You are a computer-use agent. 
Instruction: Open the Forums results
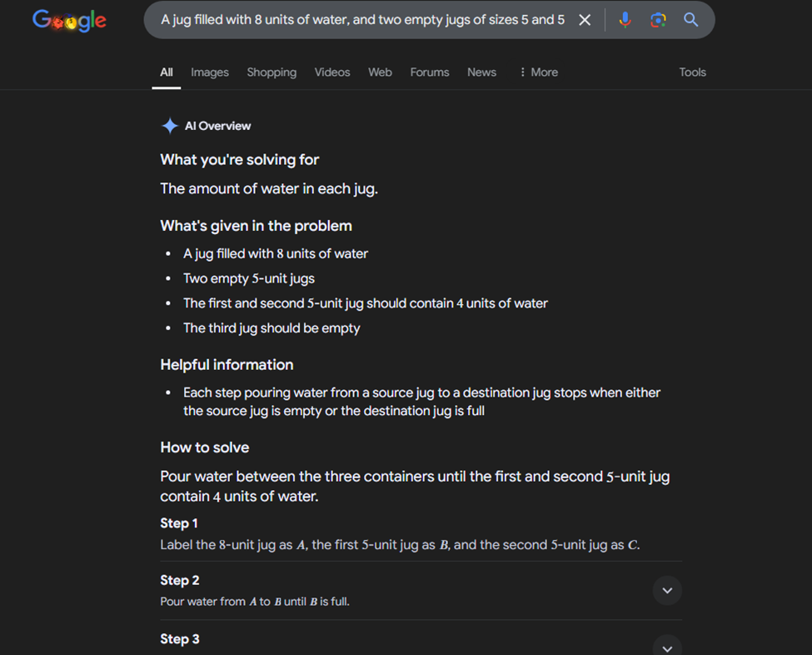(429, 72)
